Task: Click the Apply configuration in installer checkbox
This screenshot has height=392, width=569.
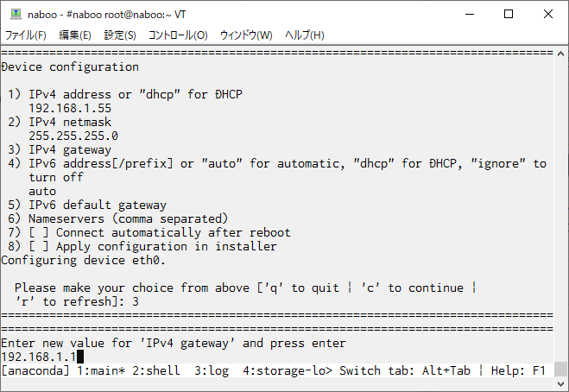Action: click(39, 246)
